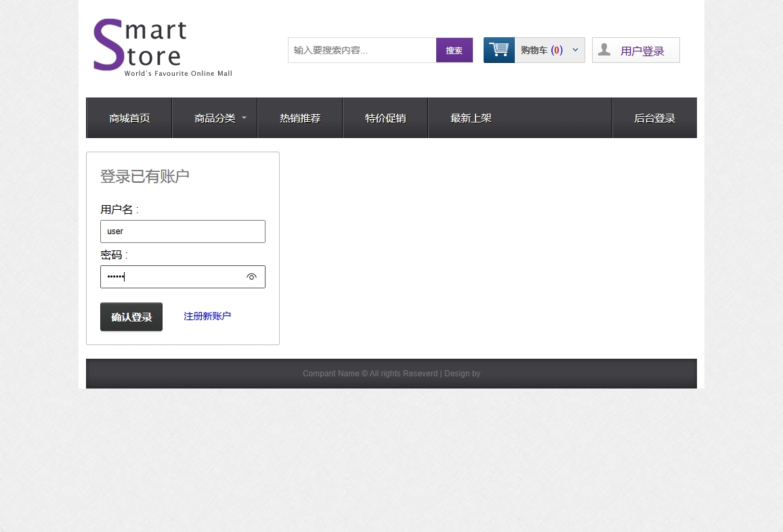
Task: Select the 商品分类 menu text
Action: (x=215, y=118)
